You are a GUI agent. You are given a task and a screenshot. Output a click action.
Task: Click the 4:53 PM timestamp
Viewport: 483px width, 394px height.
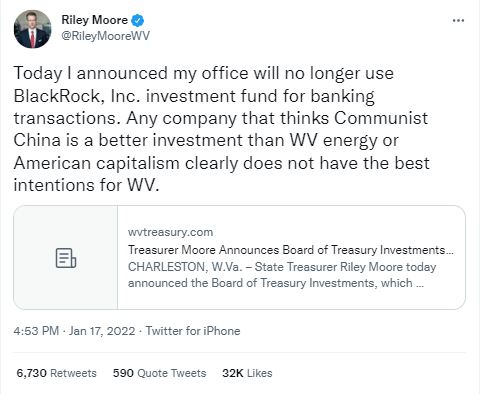(x=36, y=331)
